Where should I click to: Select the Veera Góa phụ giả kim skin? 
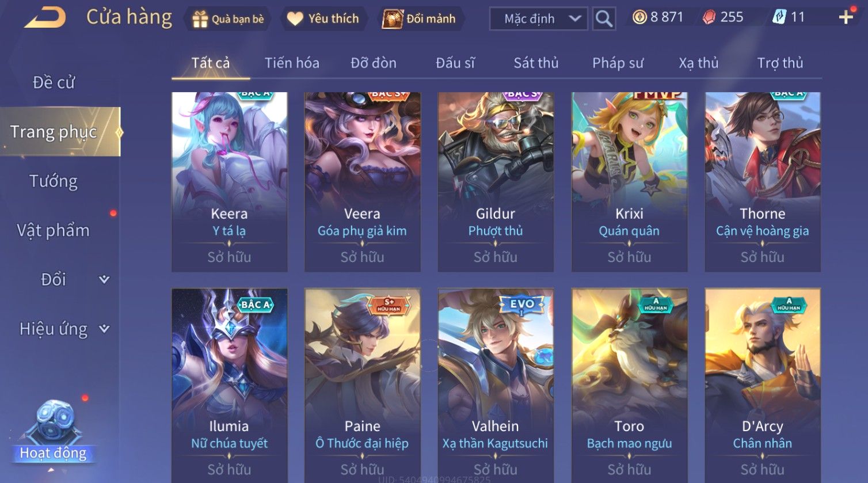[362, 182]
